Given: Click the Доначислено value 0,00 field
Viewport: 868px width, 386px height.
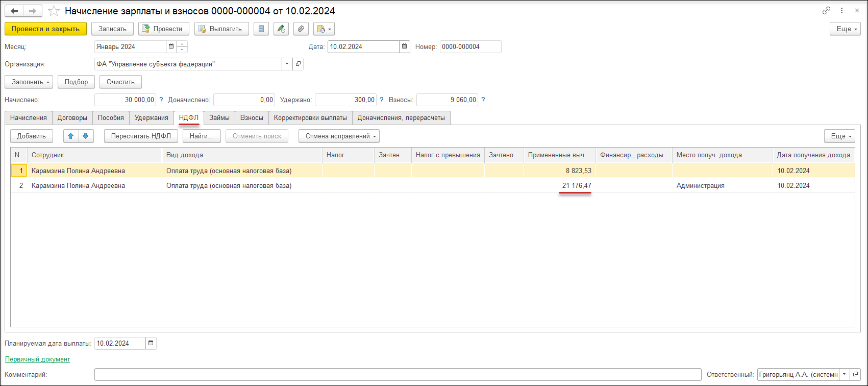Looking at the screenshot, I should tap(244, 100).
